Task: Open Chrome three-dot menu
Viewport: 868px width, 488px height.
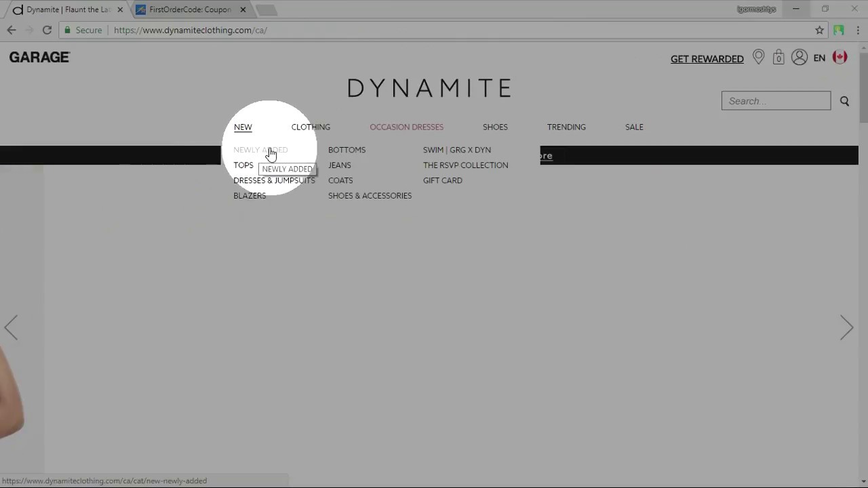Action: (858, 30)
